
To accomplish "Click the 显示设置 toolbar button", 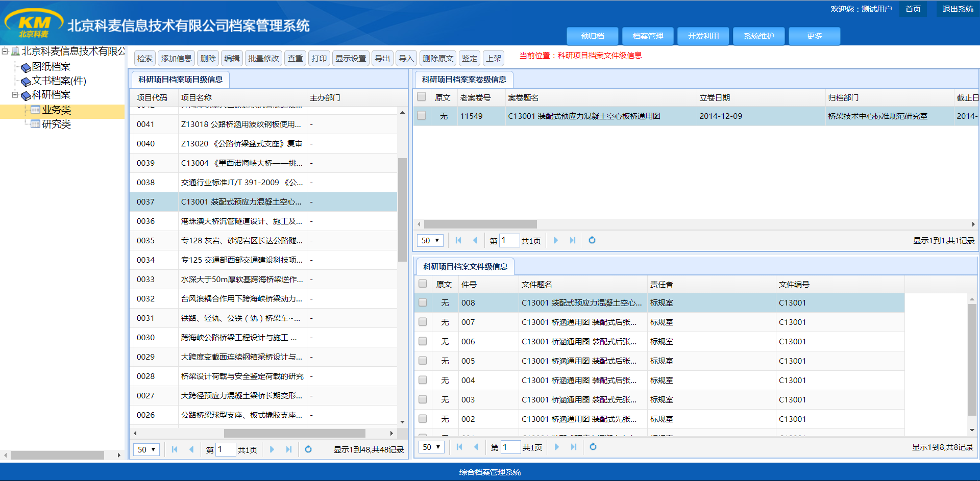I will [x=351, y=58].
